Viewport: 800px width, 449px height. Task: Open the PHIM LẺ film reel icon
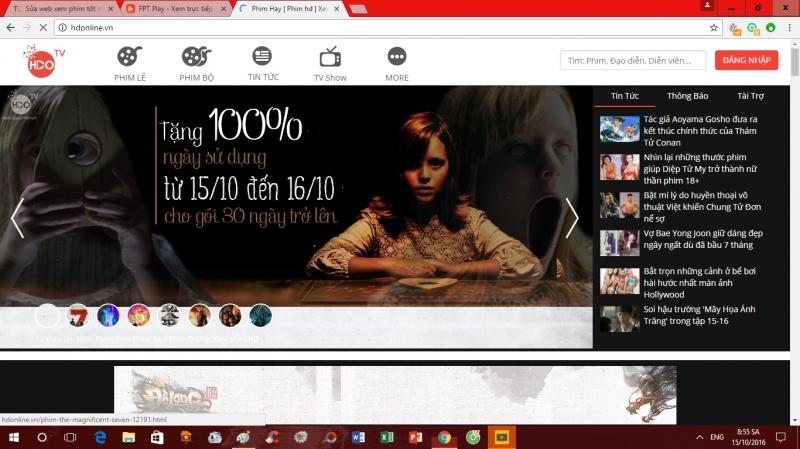click(130, 57)
